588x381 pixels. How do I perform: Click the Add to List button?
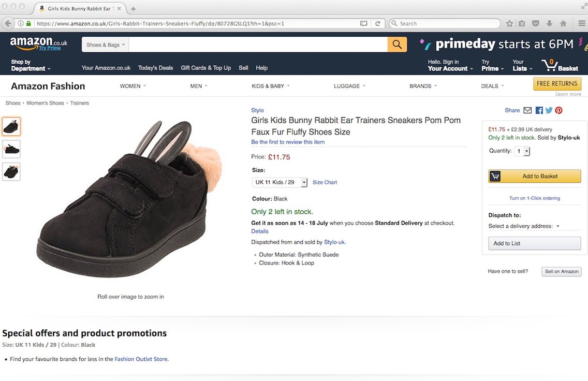(534, 243)
